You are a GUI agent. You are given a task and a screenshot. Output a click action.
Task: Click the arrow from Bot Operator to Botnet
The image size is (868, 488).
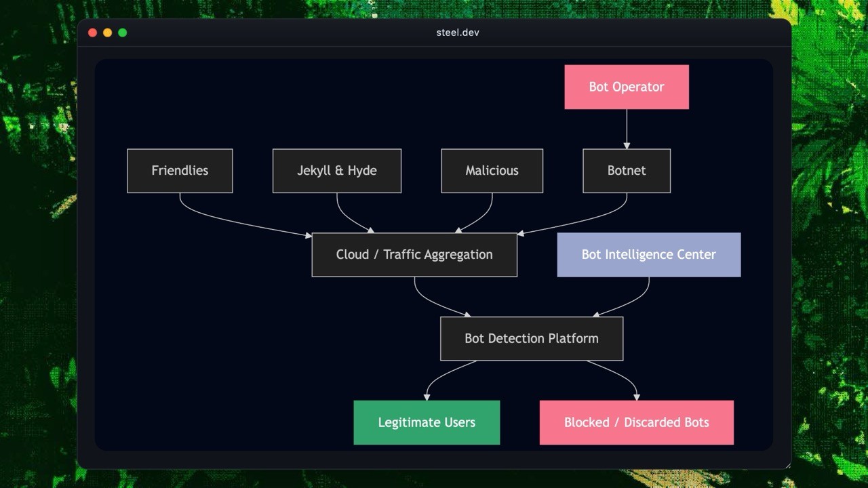pos(626,129)
